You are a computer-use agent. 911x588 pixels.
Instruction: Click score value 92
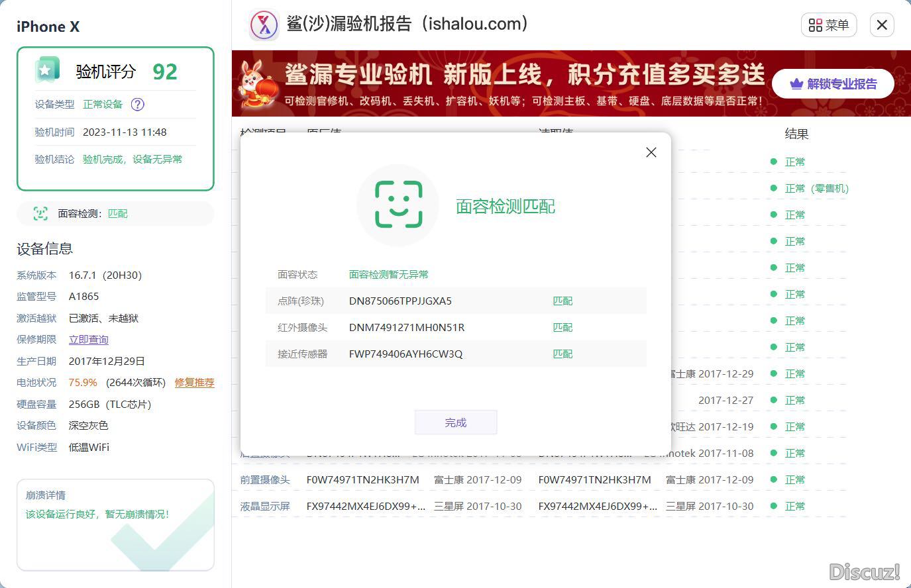pyautogui.click(x=165, y=72)
